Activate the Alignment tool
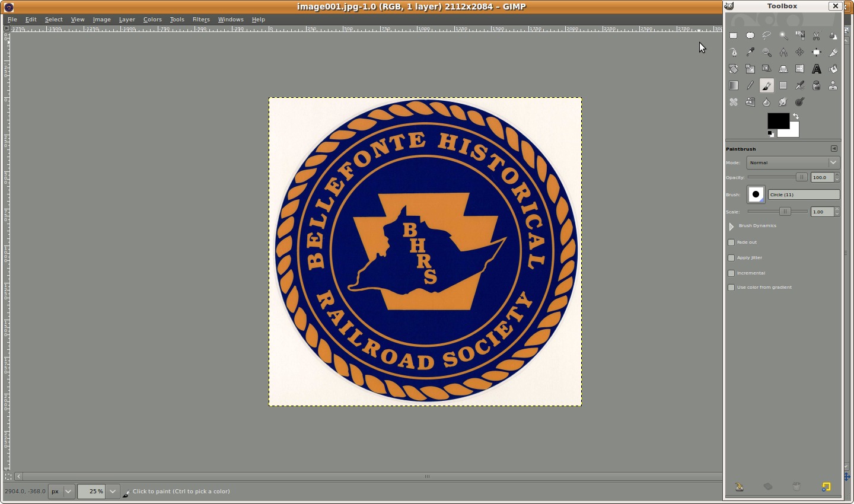The width and height of the screenshot is (854, 504). point(817,52)
